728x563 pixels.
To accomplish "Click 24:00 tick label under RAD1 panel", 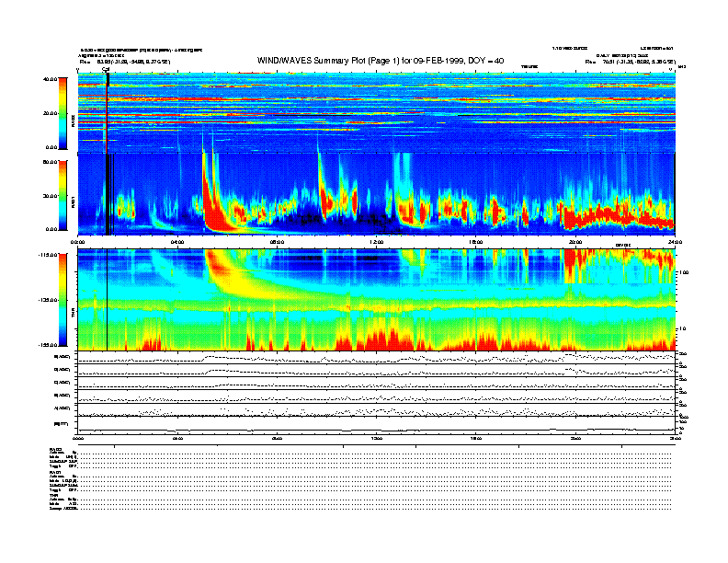I will tap(675, 242).
